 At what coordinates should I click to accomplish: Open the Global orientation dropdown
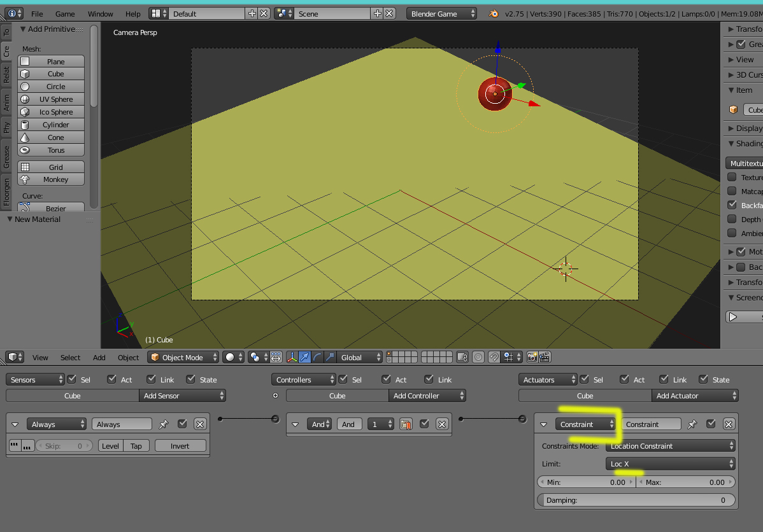point(360,358)
